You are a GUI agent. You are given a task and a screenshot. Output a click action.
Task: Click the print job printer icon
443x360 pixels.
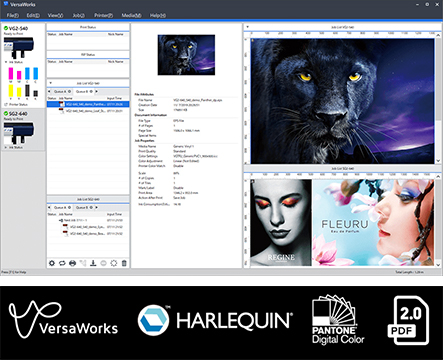coord(72,263)
